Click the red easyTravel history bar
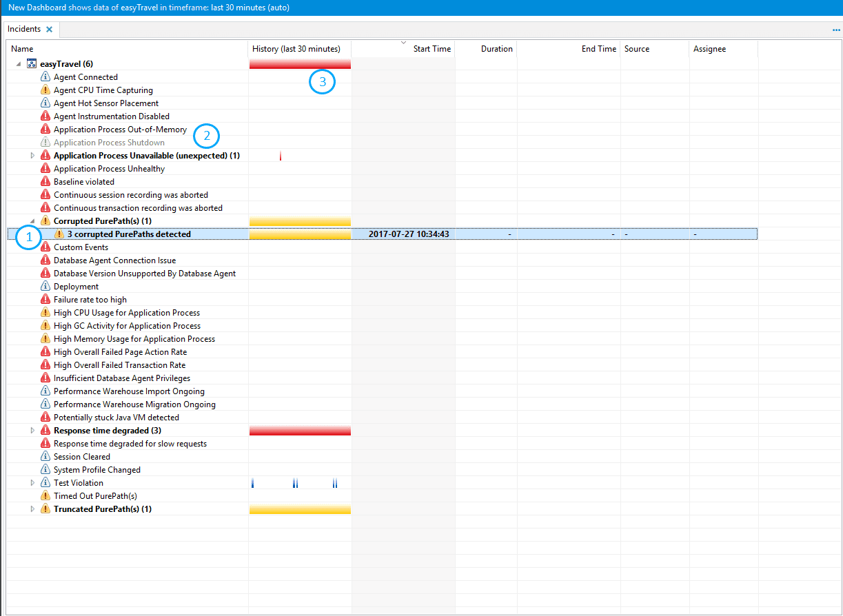 coord(301,64)
